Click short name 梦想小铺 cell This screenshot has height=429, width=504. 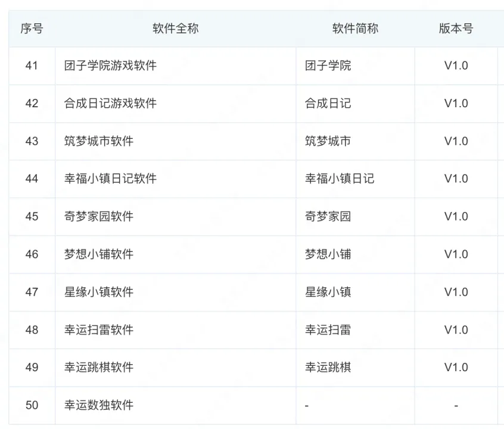[328, 254]
